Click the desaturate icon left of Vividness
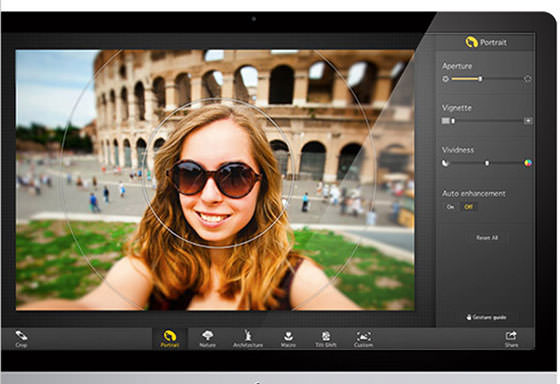Image resolution: width=560 pixels, height=384 pixels. (445, 163)
